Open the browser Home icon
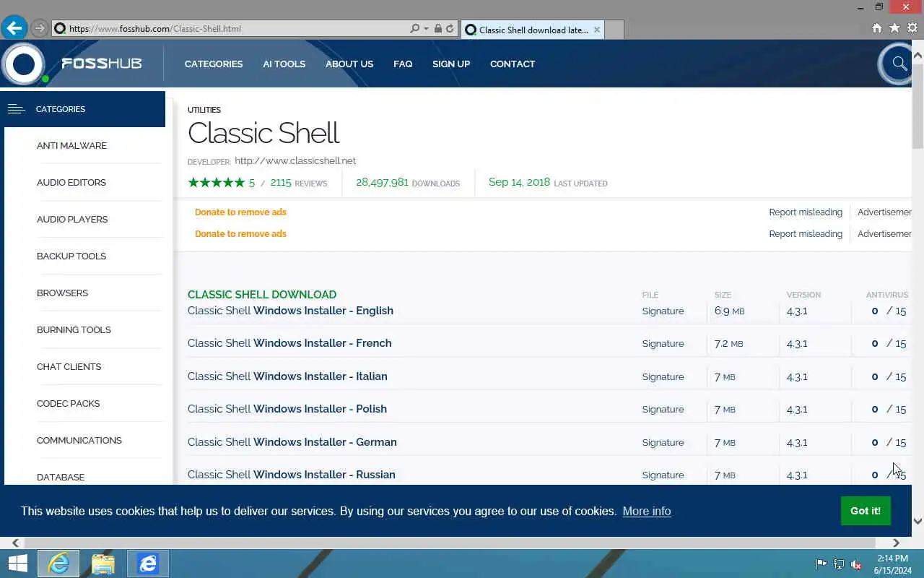 click(x=877, y=28)
